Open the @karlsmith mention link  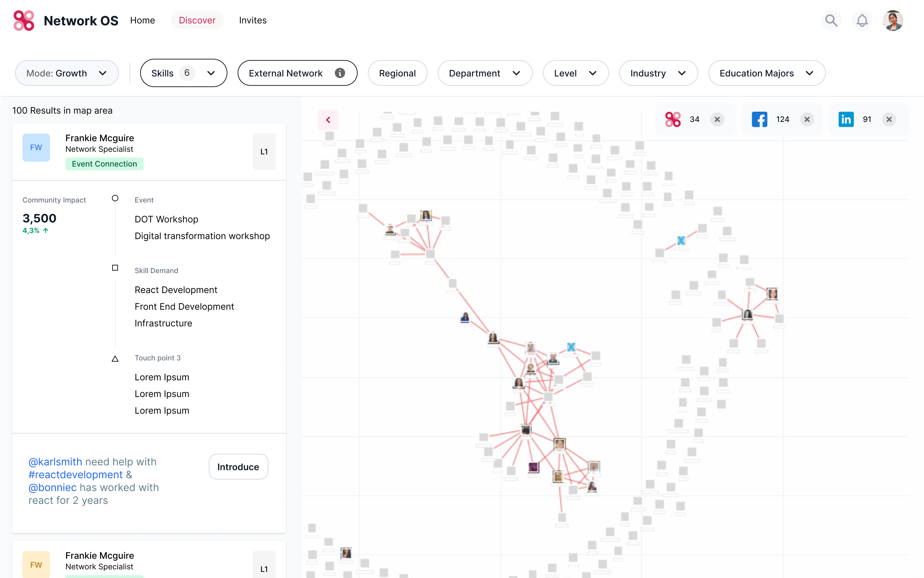coord(55,462)
